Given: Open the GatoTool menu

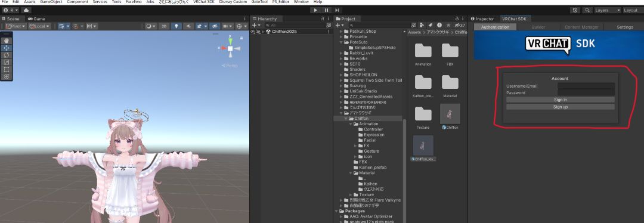Looking at the screenshot, I should click(259, 2).
